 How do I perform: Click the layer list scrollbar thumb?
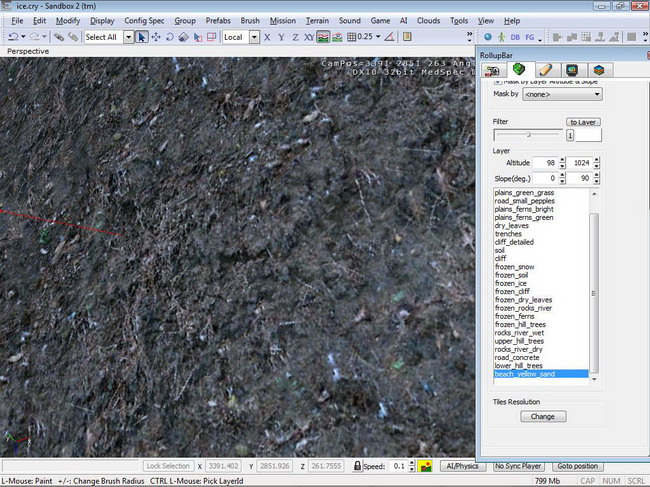click(594, 293)
